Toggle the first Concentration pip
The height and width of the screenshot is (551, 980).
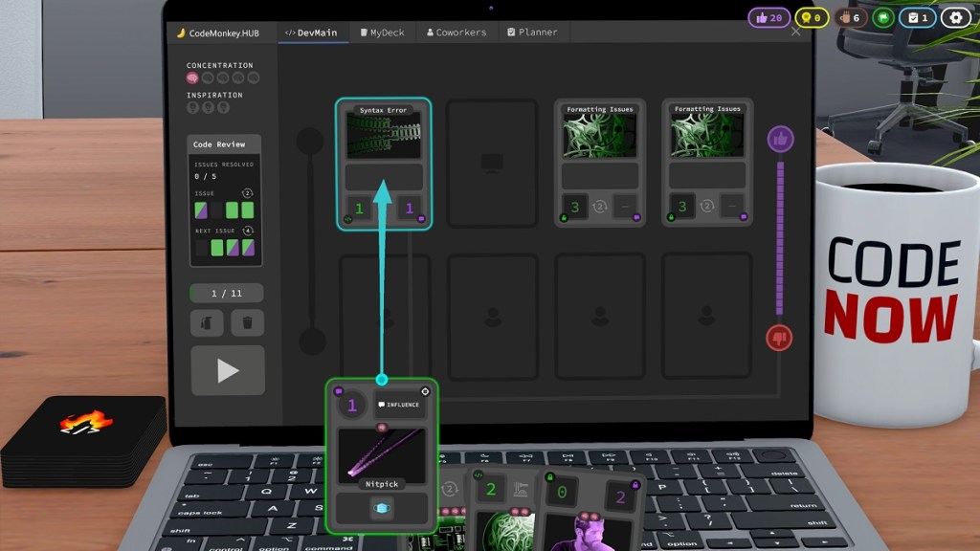[193, 78]
